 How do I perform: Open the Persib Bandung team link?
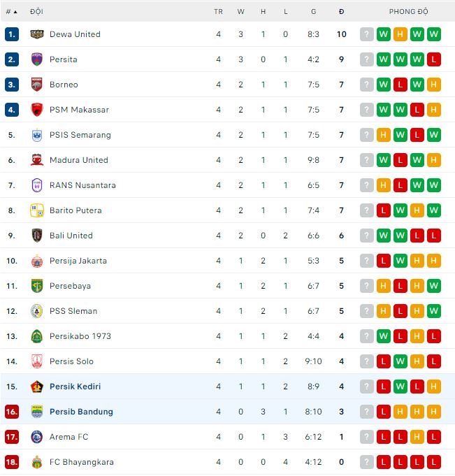[81, 412]
